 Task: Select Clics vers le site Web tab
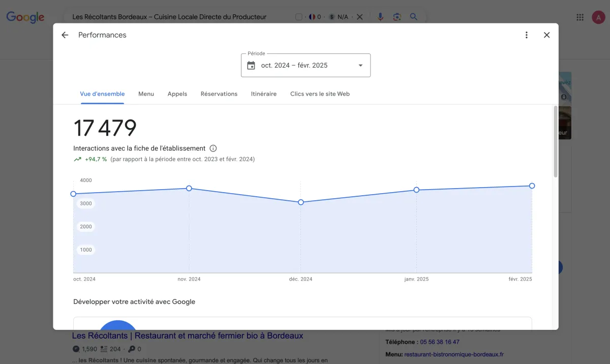click(320, 94)
